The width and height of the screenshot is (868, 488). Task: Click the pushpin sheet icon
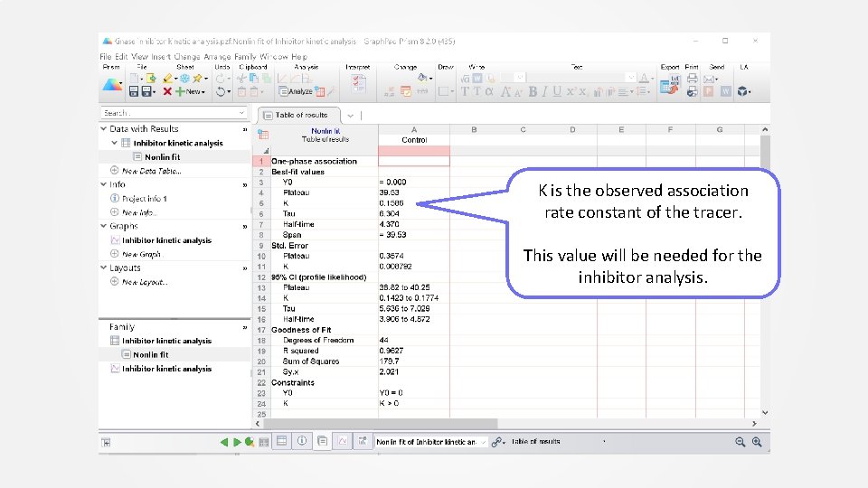197,79
